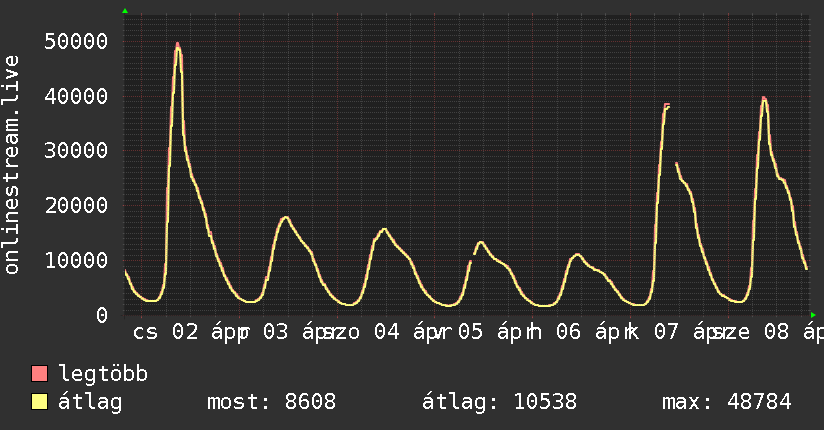Click the curve peak above the 03 label
The height and width of the screenshot is (430, 824).
tap(285, 217)
